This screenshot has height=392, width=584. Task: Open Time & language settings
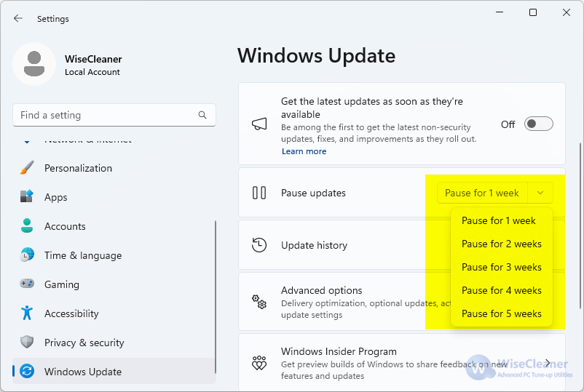tap(114, 255)
